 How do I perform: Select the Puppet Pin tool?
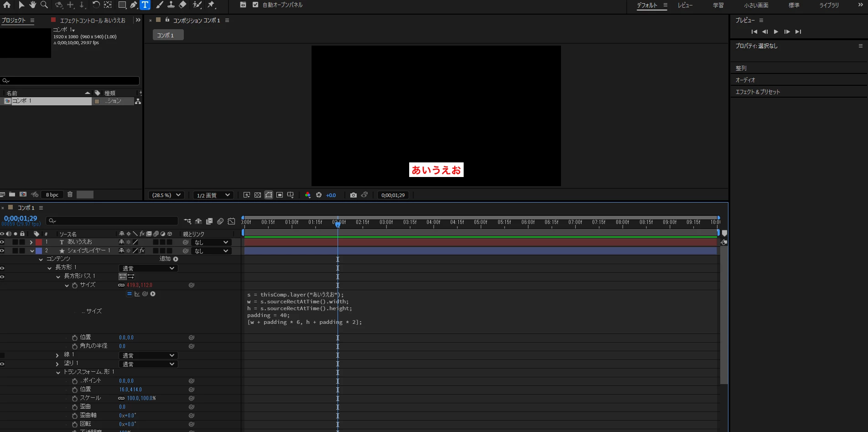[211, 5]
